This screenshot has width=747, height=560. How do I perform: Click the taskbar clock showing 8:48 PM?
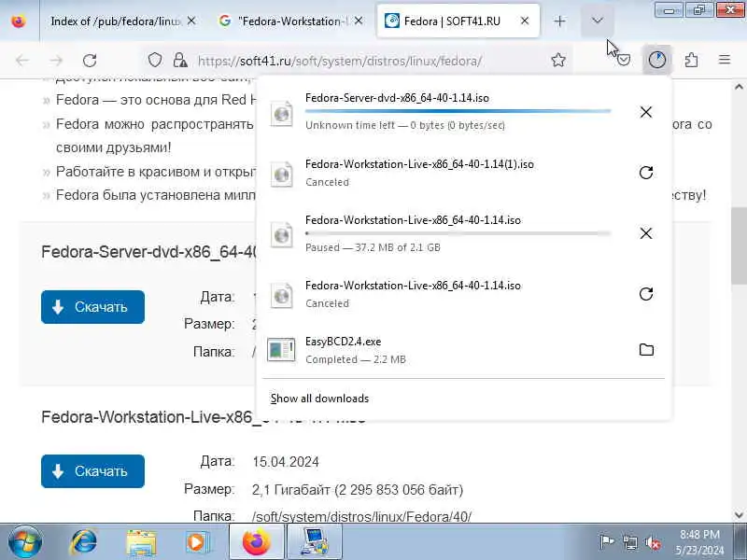[x=699, y=542]
